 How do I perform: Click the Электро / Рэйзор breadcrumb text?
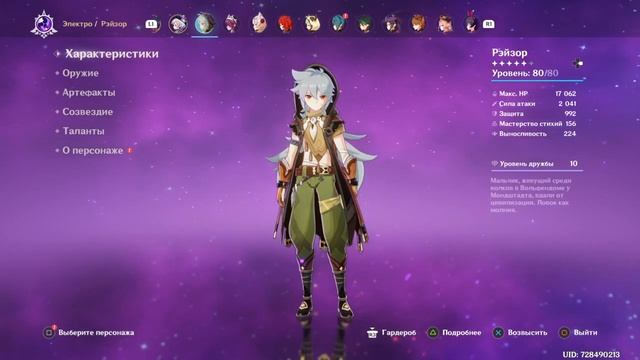pos(94,24)
